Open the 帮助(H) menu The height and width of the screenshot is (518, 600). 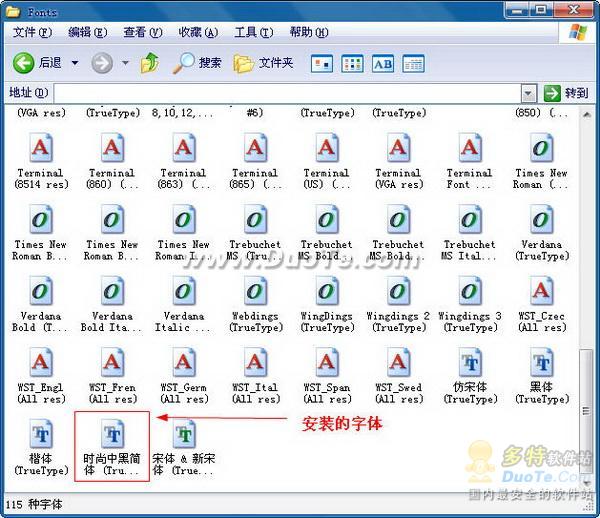(309, 32)
